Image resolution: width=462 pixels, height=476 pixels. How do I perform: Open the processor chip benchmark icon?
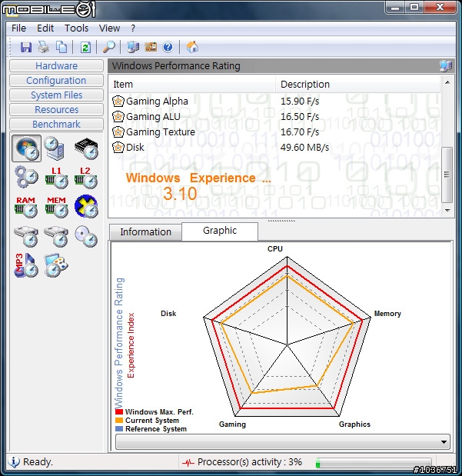(x=86, y=148)
